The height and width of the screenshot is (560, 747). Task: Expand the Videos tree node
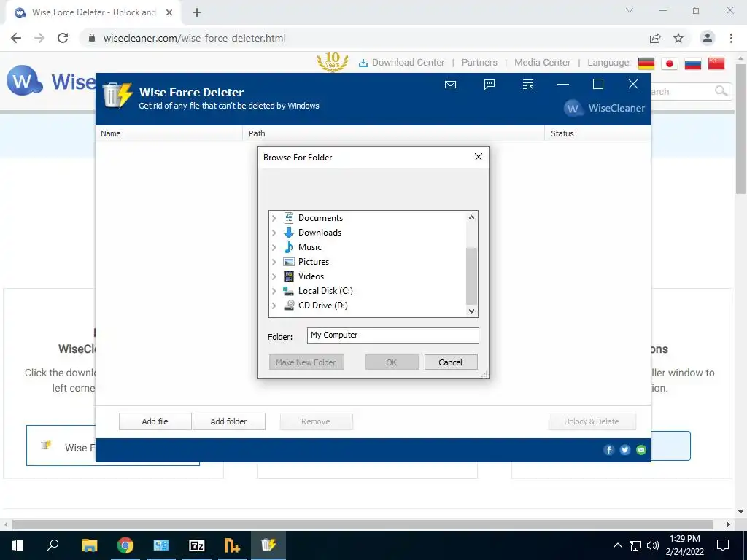pyautogui.click(x=274, y=276)
